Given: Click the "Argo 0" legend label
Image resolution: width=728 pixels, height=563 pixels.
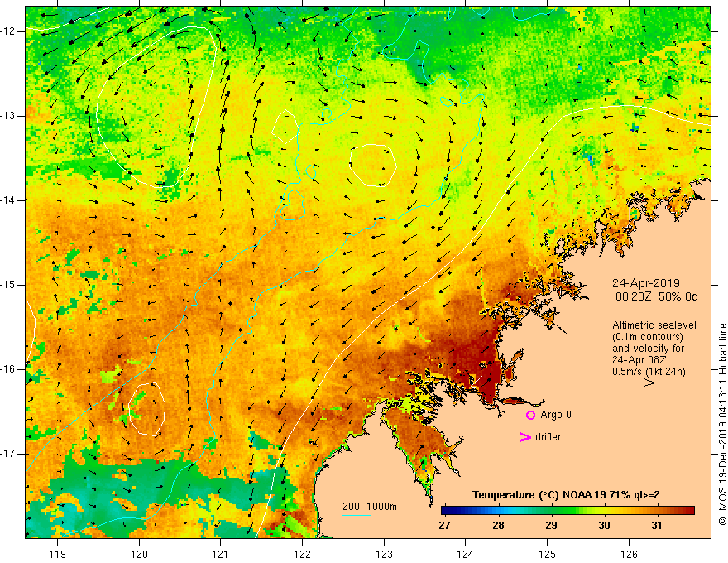Looking at the screenshot, I should click(x=556, y=415).
